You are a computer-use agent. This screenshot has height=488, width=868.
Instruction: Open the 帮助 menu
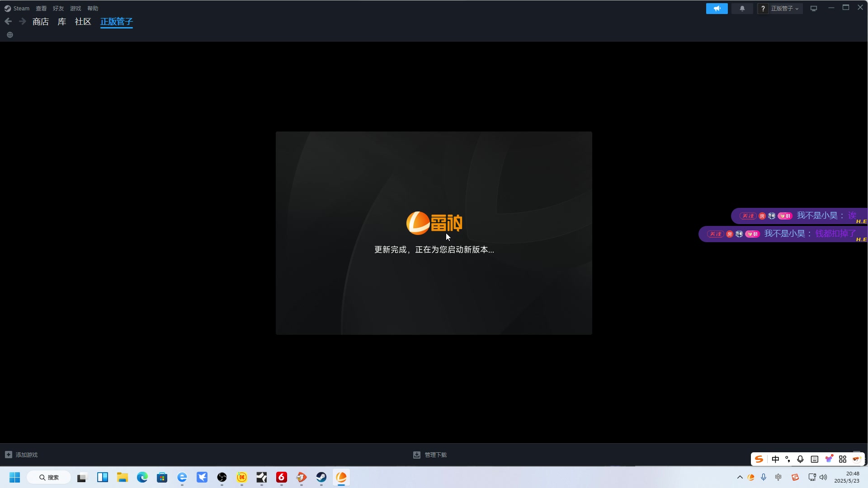(x=93, y=8)
